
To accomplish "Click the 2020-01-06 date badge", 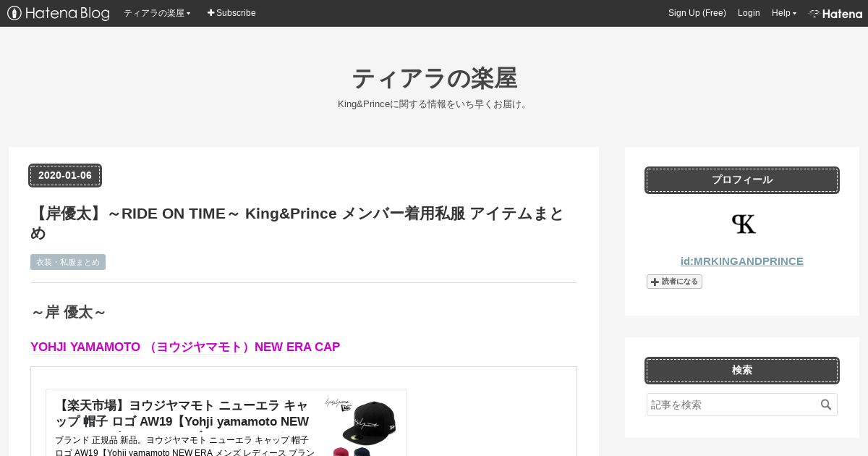I will 65,175.
